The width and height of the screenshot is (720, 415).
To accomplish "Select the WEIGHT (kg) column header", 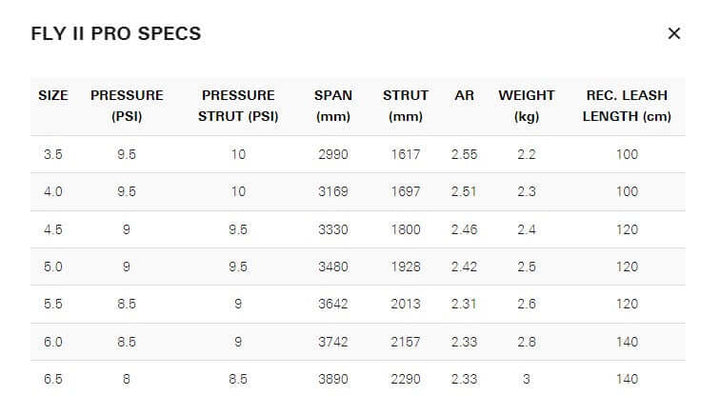I will pyautogui.click(x=526, y=106).
